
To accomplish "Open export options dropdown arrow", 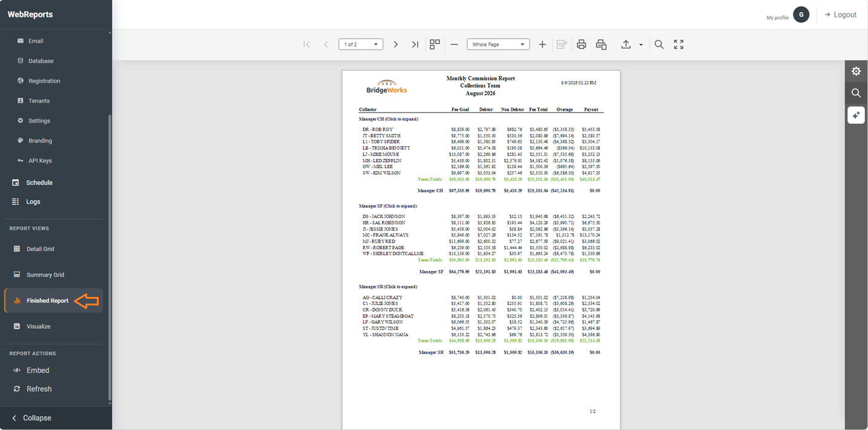I will [641, 45].
